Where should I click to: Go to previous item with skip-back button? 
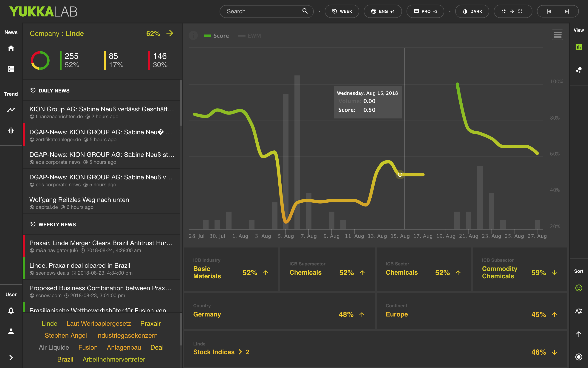click(x=549, y=11)
